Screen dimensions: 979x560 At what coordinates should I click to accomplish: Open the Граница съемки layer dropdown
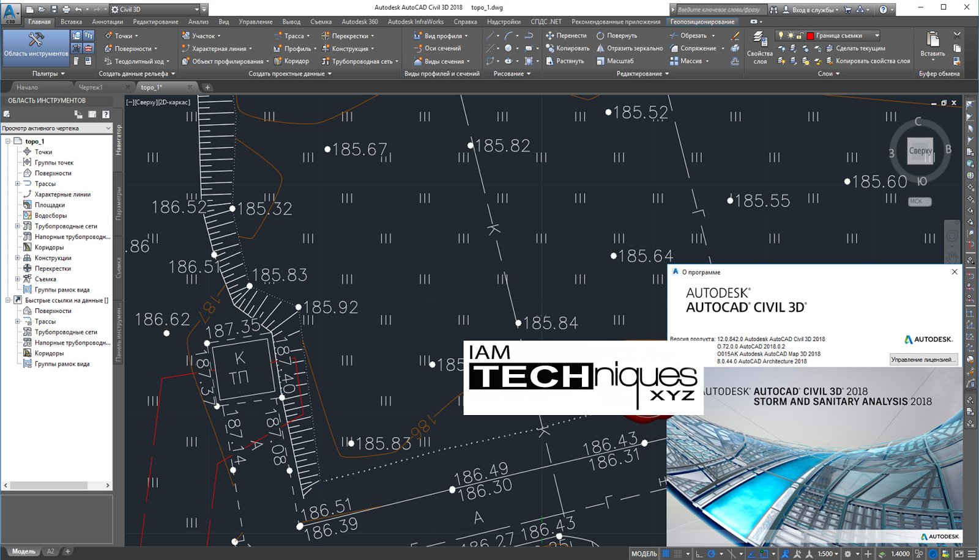tap(877, 36)
